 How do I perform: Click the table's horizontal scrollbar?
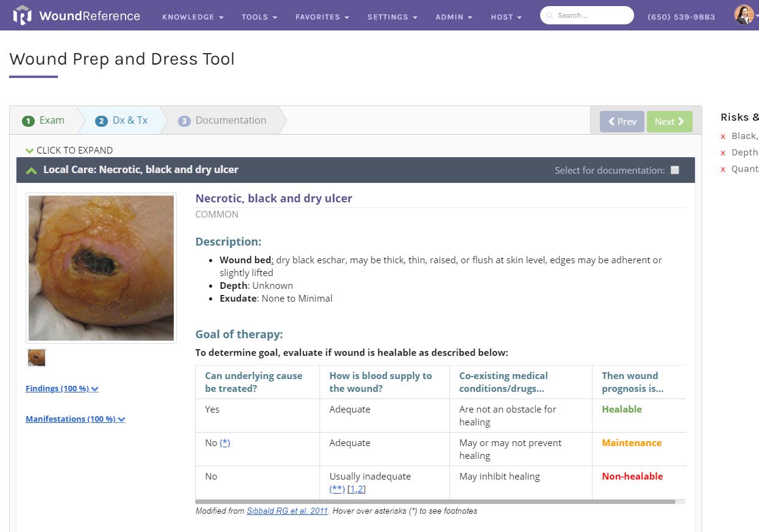point(435,502)
